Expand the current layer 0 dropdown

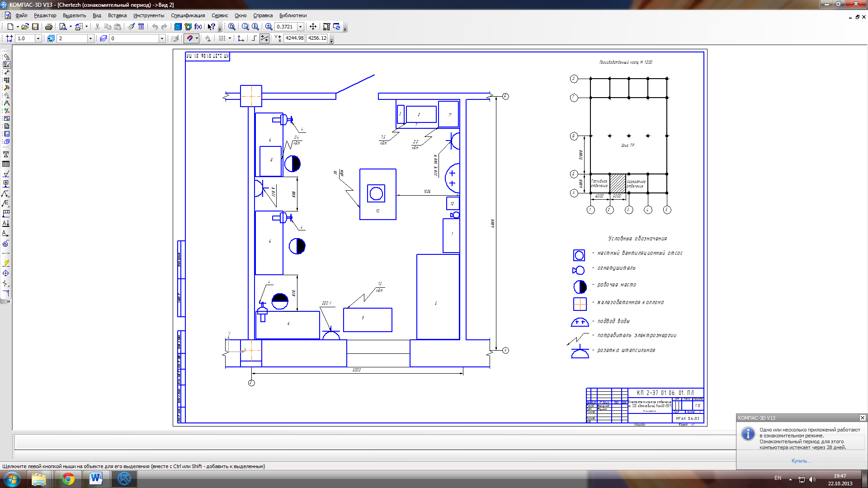[162, 38]
